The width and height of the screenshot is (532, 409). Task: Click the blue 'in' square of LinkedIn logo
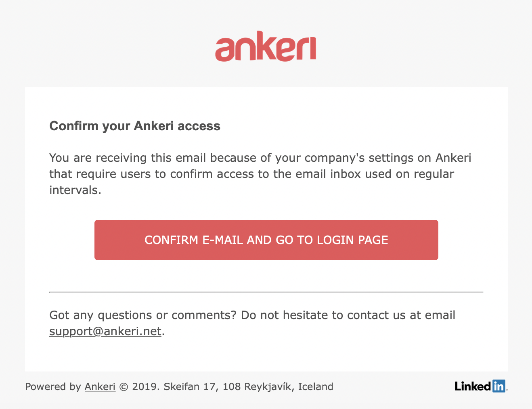point(499,386)
